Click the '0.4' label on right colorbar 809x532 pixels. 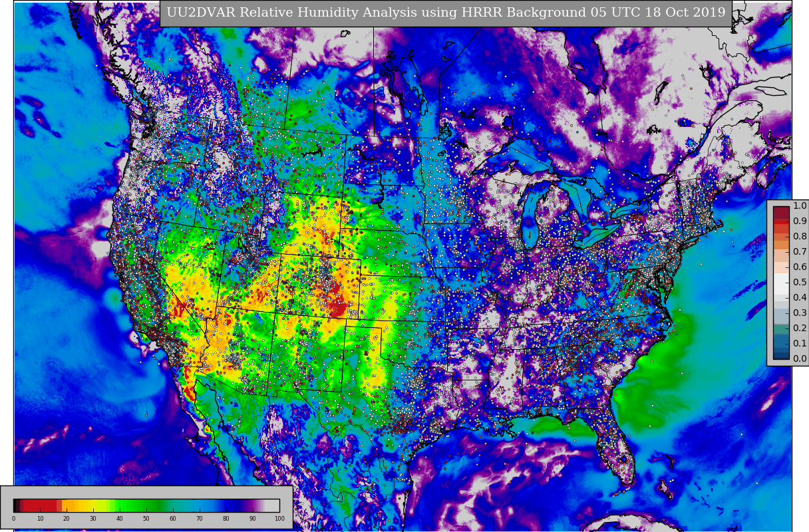pos(800,298)
